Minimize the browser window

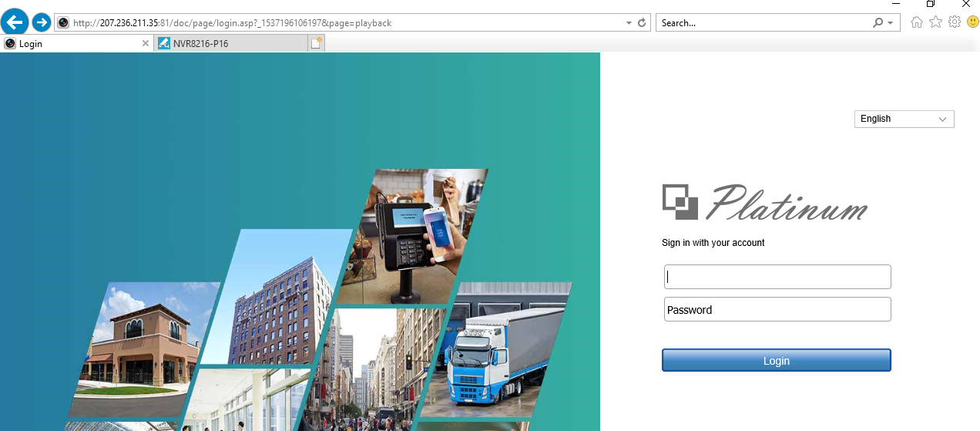point(895,4)
